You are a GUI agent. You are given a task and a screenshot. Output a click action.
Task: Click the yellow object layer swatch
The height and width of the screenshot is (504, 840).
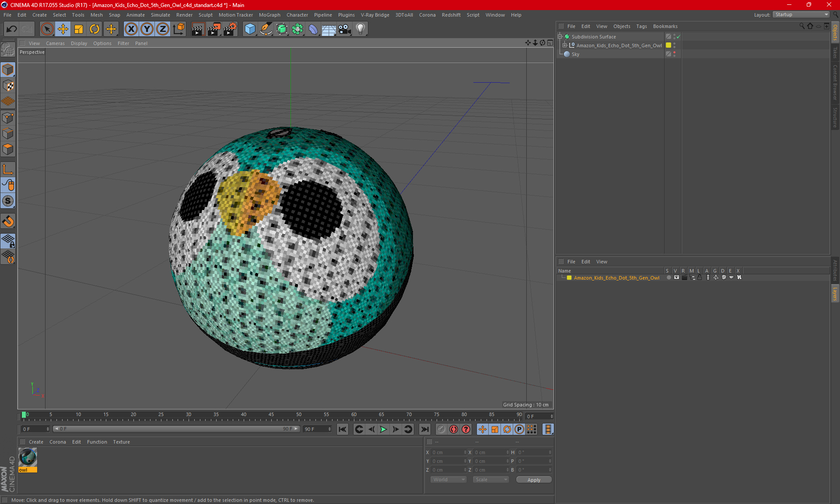668,45
